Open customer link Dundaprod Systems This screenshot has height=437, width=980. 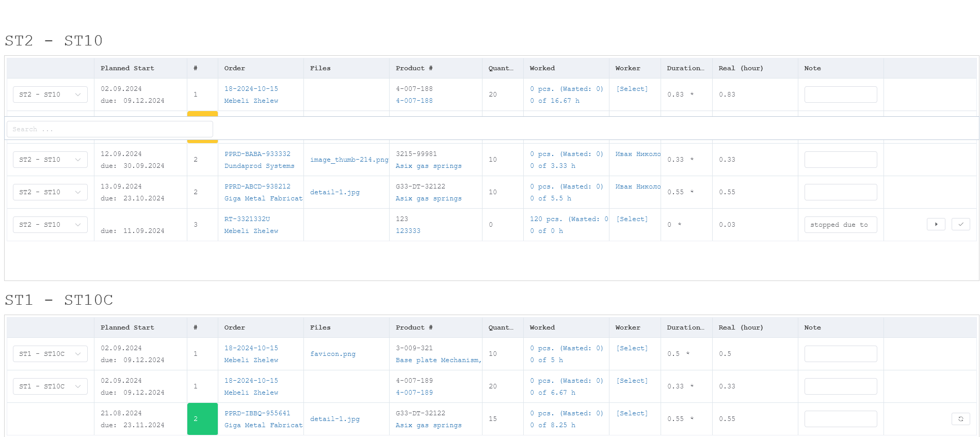point(259,166)
